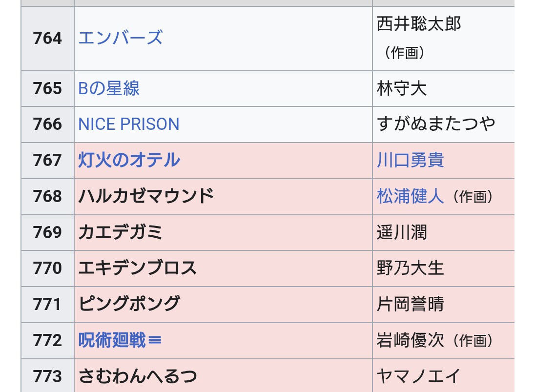The height and width of the screenshot is (392, 535).
Task: Select the ピングポング title cell
Action: 129,304
